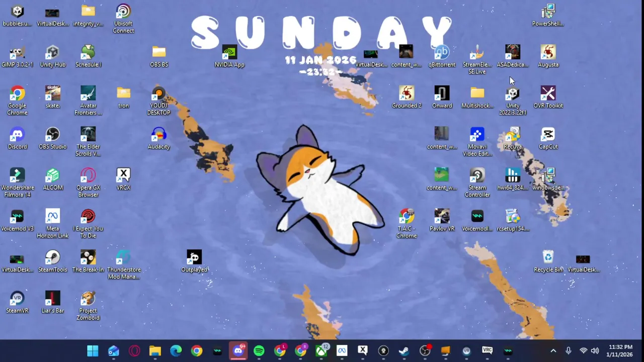Select the Google Chrome desktop shortcut
Viewport: 644px width, 362px height.
17,101
